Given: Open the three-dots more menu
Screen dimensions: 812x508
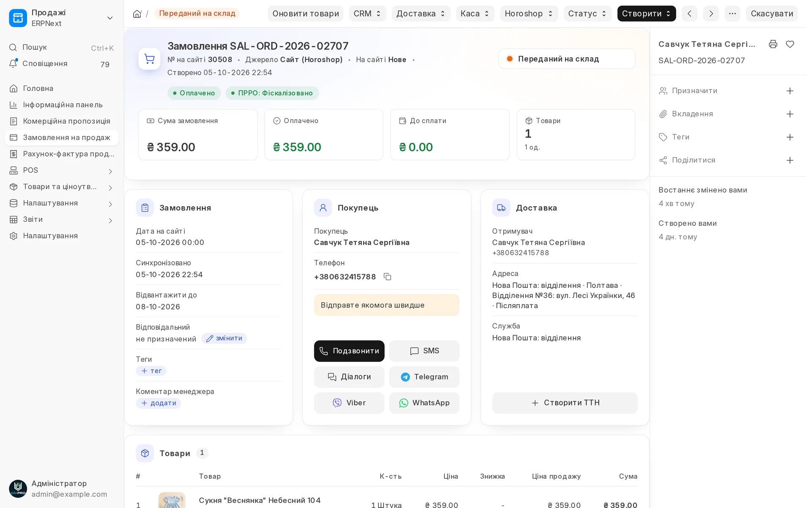Looking at the screenshot, I should point(732,14).
